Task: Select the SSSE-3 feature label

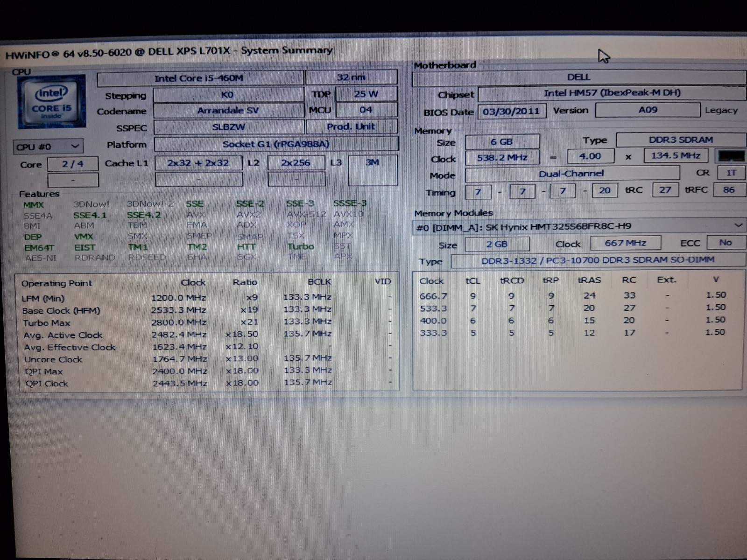Action: pyautogui.click(x=350, y=203)
